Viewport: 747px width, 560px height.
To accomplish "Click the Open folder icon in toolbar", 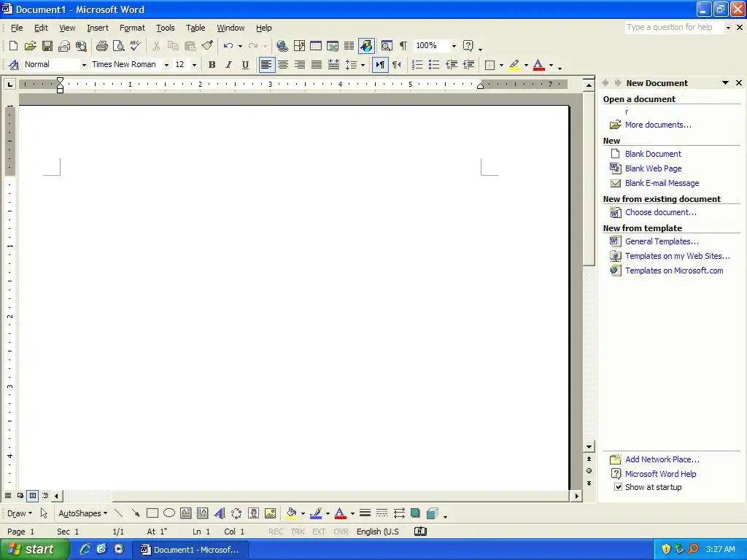I will tap(31, 46).
